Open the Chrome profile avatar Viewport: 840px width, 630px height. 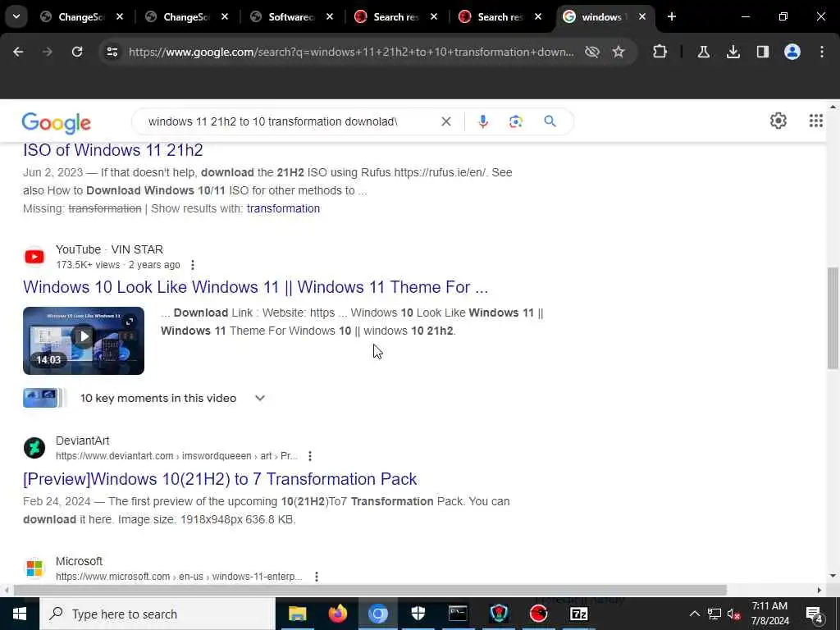pos(792,52)
